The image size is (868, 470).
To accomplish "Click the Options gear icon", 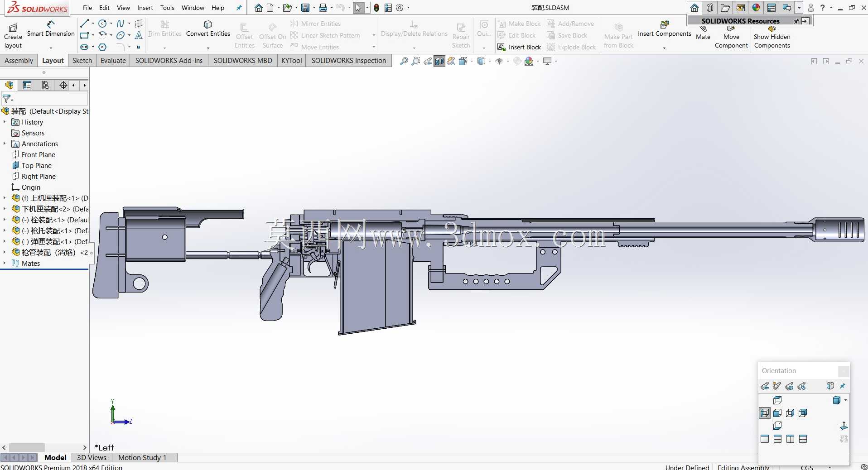I will (400, 8).
